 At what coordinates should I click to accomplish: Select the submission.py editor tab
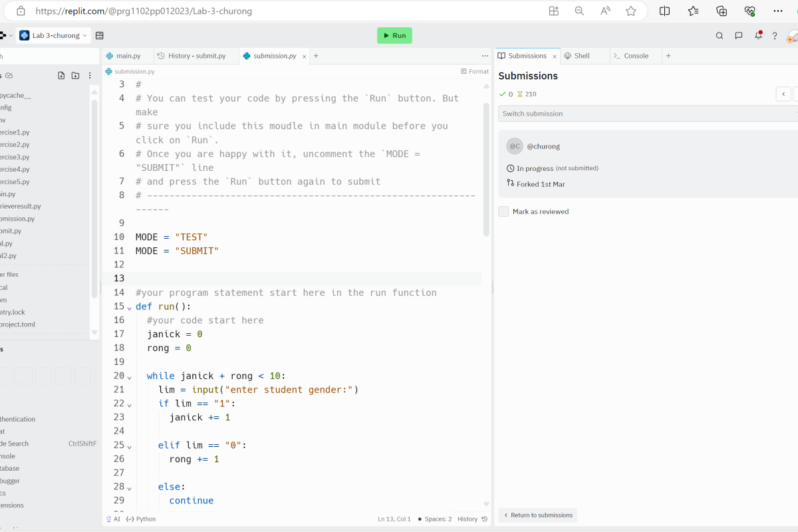pos(274,56)
